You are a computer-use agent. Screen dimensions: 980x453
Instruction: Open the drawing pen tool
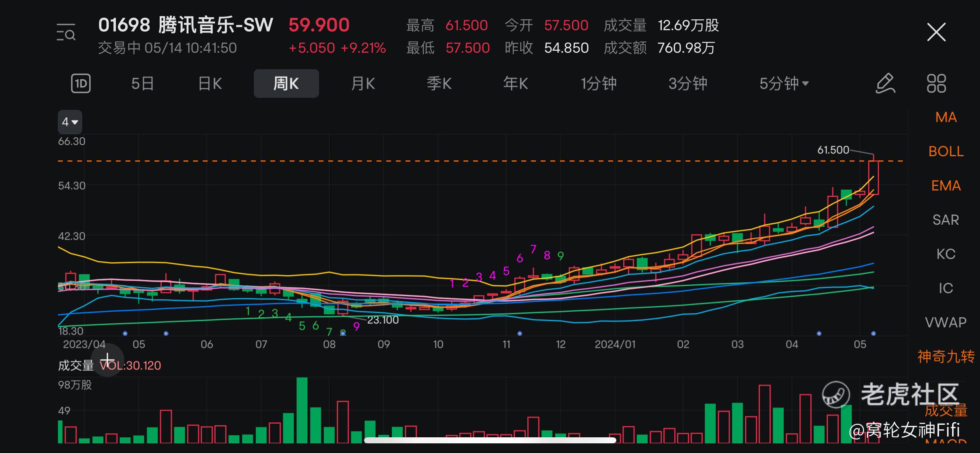pos(885,84)
